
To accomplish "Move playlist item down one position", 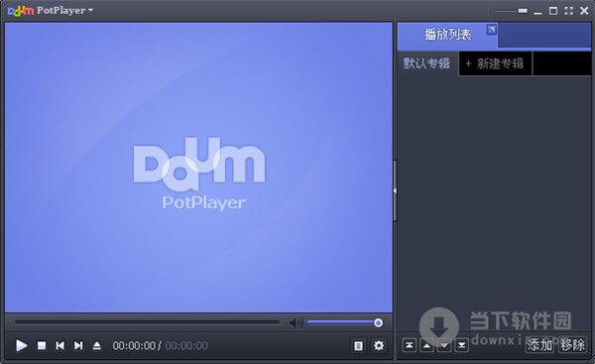I will 444,345.
